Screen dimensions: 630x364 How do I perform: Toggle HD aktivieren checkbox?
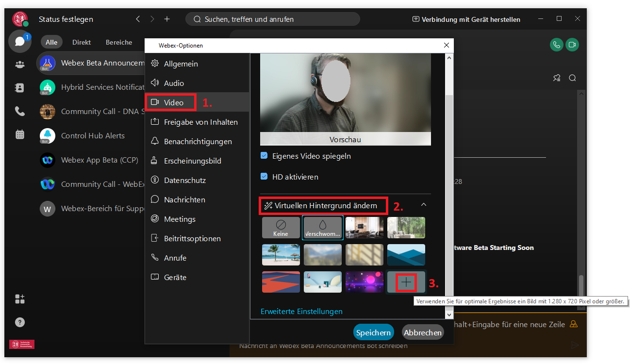tap(264, 177)
